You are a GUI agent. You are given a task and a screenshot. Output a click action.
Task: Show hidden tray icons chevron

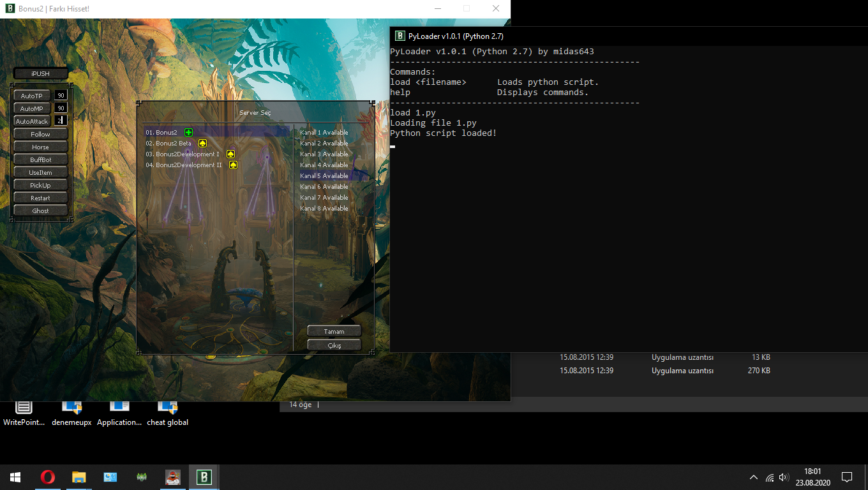coord(754,477)
